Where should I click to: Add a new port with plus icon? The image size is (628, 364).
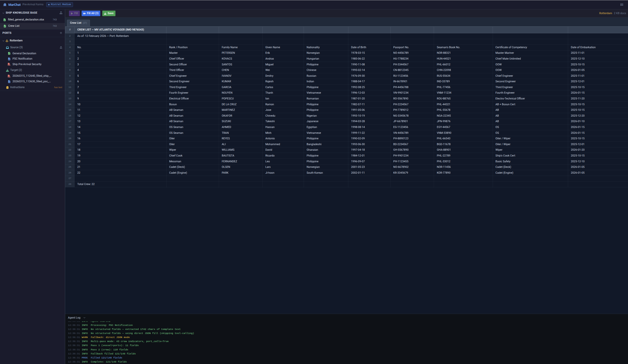tap(61, 33)
